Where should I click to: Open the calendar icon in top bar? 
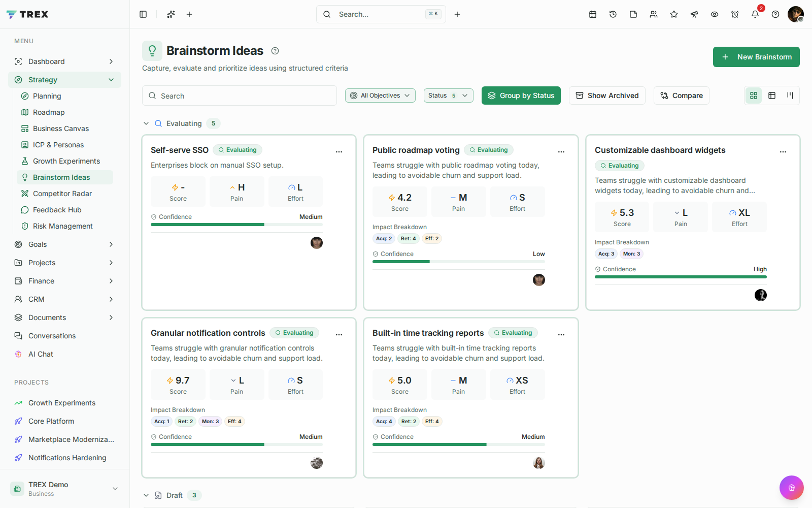point(593,14)
